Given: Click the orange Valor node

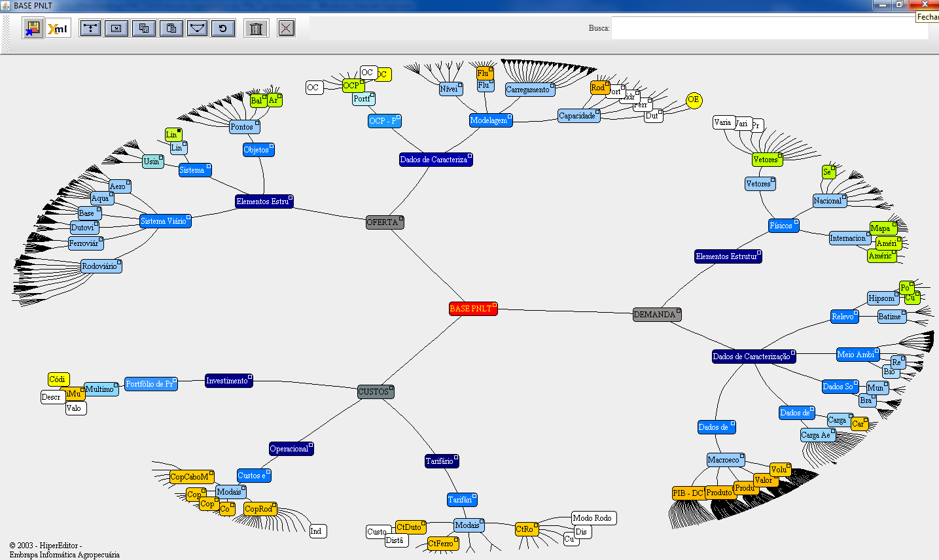Looking at the screenshot, I should (766, 480).
